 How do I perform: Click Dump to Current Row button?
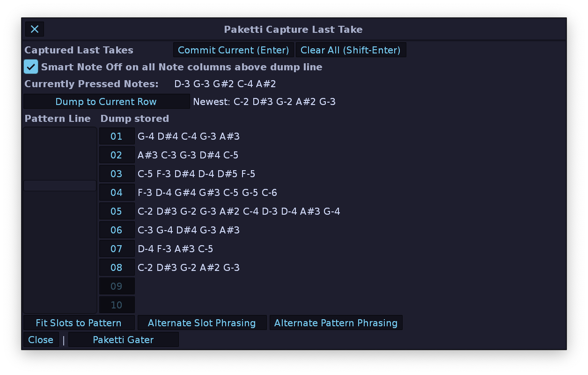106,102
